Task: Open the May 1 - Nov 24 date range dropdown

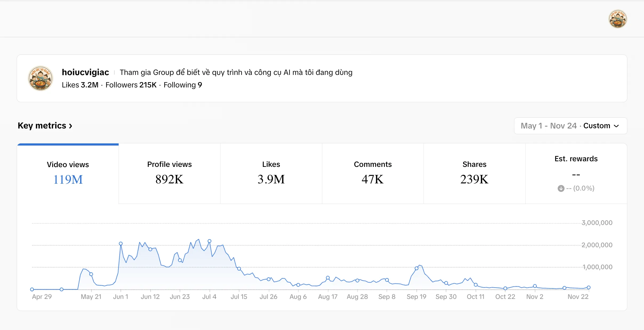Action: [570, 126]
